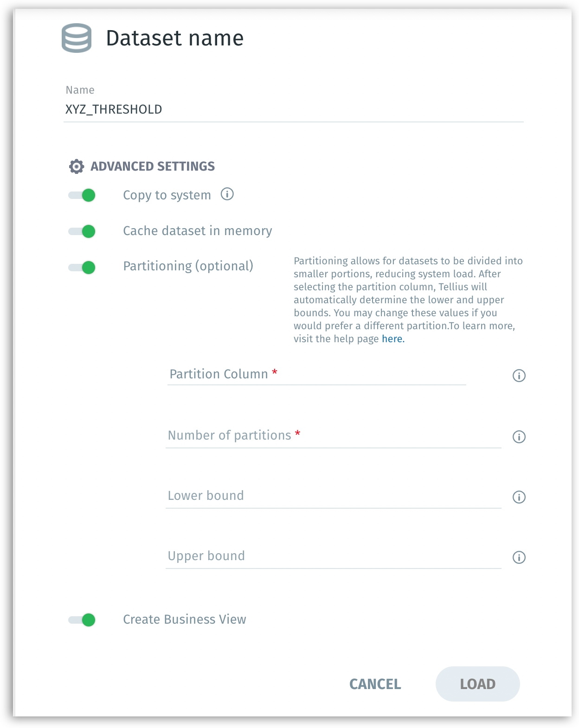Click the Load button
This screenshot has width=579, height=728.
coord(477,684)
